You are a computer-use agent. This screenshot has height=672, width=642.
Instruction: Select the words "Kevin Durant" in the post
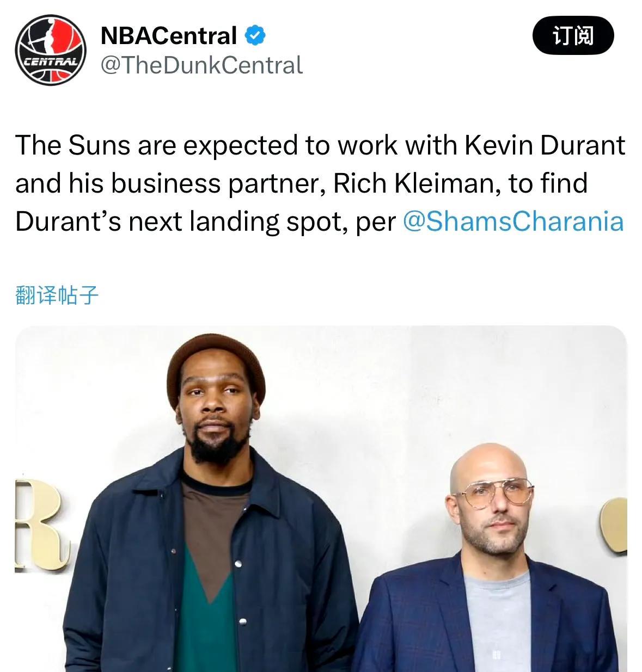545,145
